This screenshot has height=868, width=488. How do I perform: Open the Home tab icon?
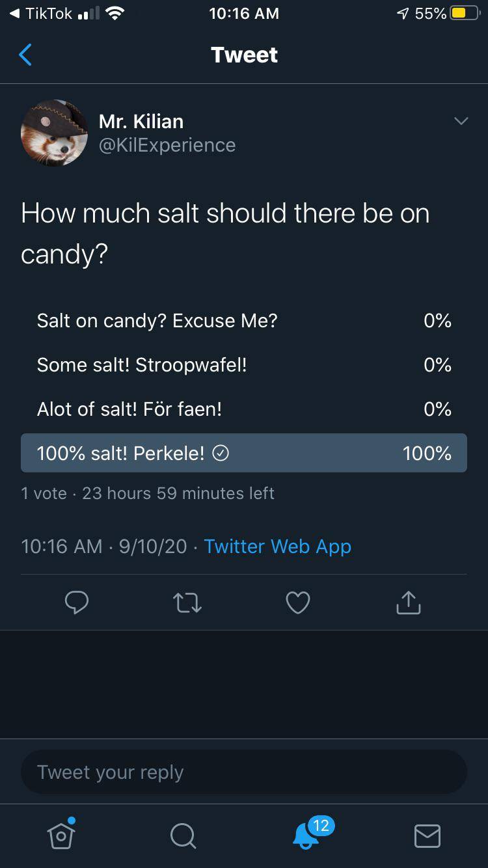click(61, 835)
